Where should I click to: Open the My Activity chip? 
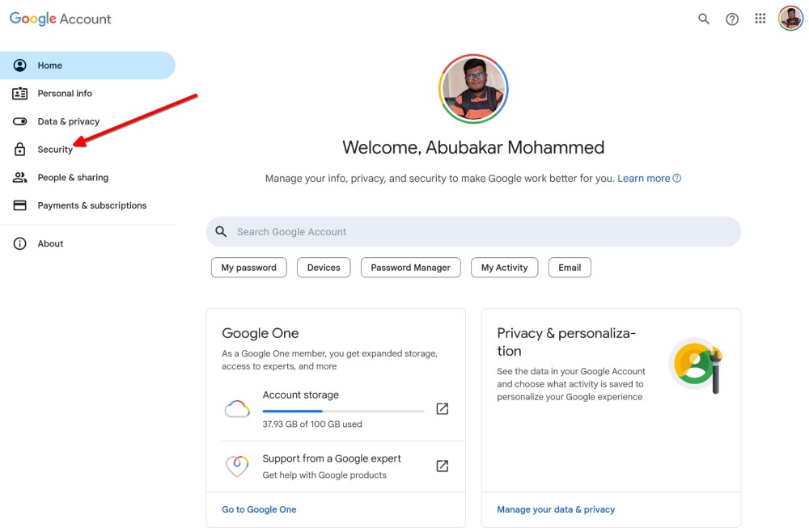point(504,268)
